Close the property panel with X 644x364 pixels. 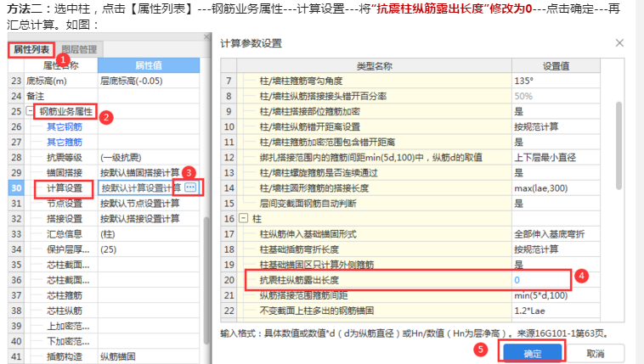[206, 37]
